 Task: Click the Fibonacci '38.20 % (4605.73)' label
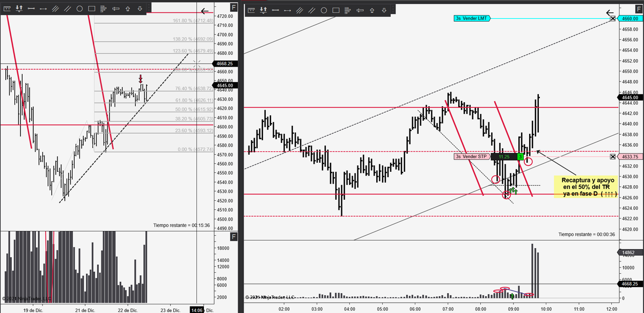(x=195, y=119)
